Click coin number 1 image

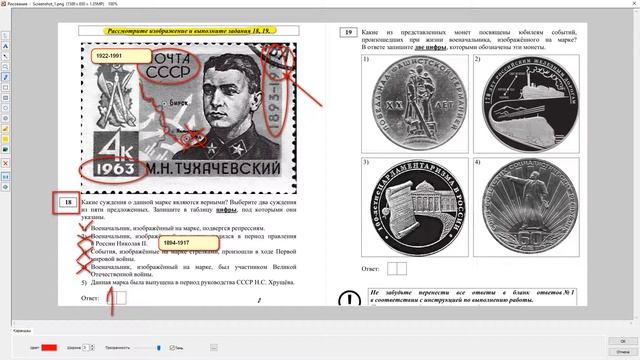[x=415, y=104]
